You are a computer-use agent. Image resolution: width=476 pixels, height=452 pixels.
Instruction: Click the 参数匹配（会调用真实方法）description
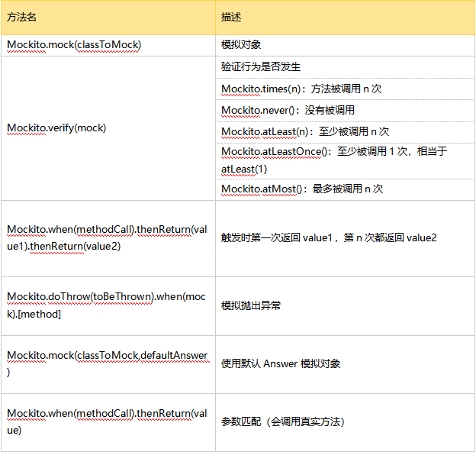tap(282, 422)
